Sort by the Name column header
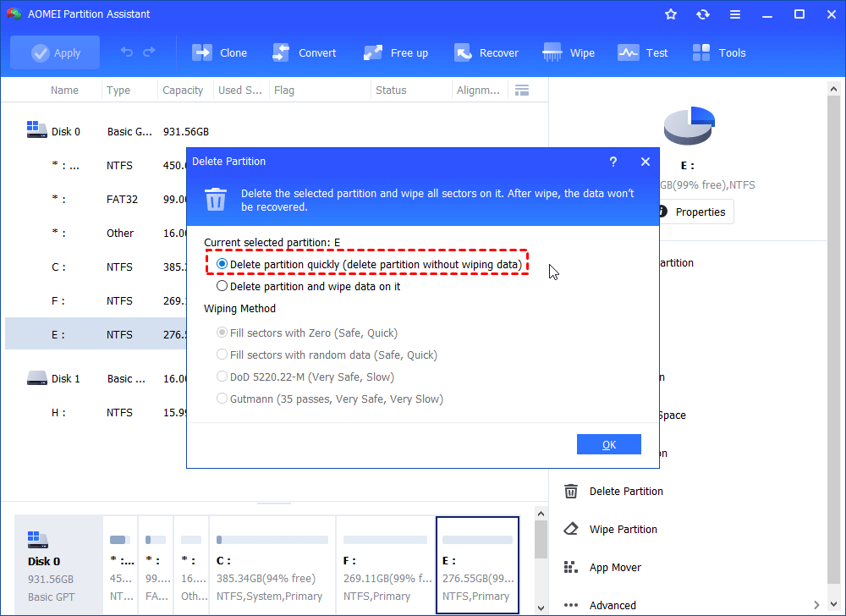The width and height of the screenshot is (846, 616). point(64,90)
